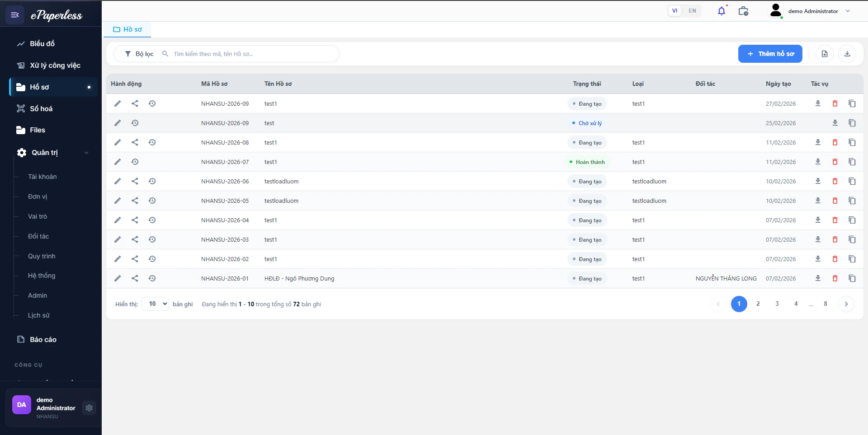Copy record NHANSU-2026-06

tap(852, 181)
